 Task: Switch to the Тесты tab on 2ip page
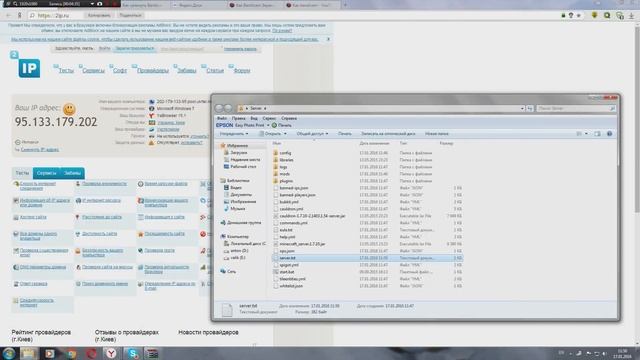[x=22, y=173]
